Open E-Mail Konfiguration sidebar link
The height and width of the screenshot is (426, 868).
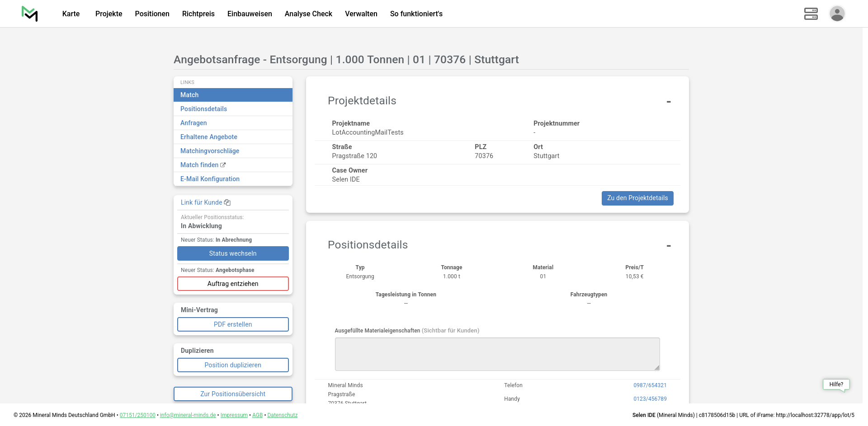tap(210, 179)
